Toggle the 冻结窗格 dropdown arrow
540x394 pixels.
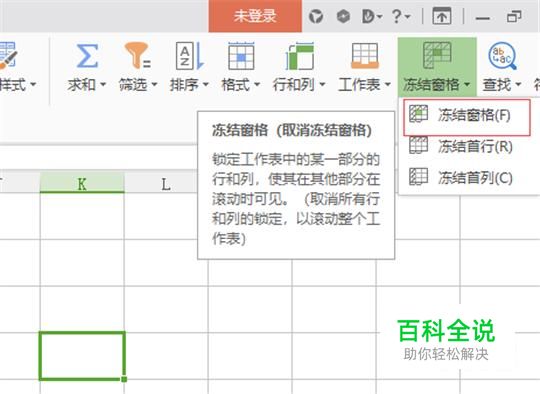click(x=467, y=84)
